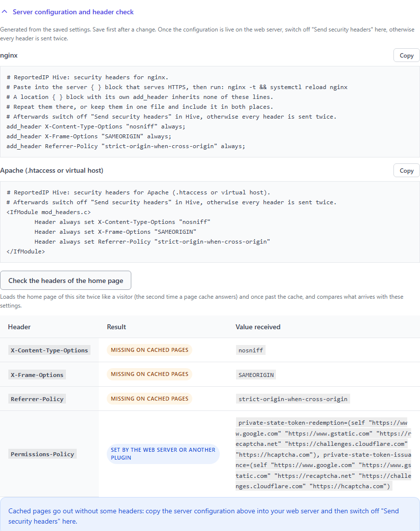Copy the nginx configuration
420x531 pixels.
(406, 56)
